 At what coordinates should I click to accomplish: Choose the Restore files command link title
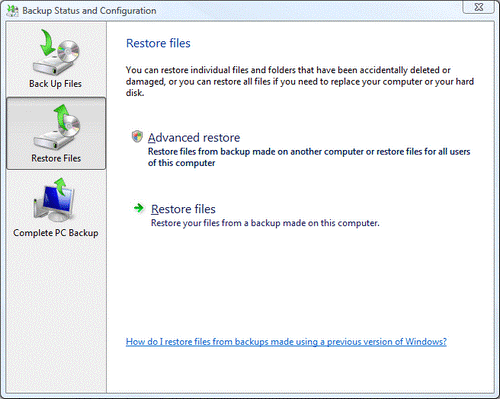[183, 209]
